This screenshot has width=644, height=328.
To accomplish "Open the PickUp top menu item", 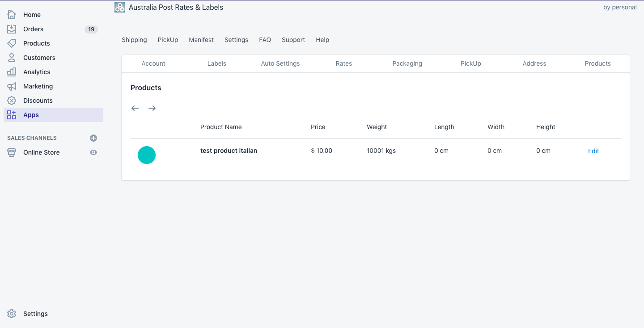I will click(168, 40).
